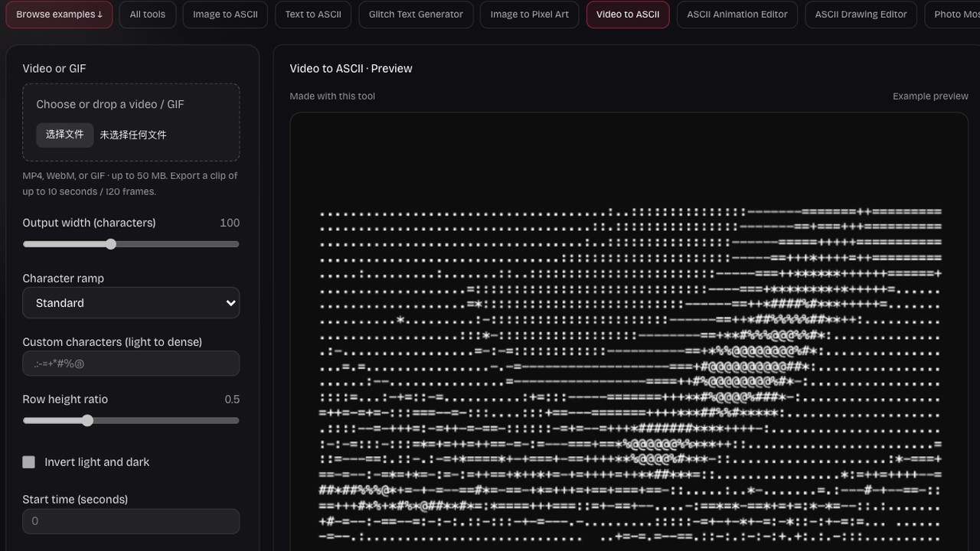Viewport: 980px width, 551px height.
Task: Adjust the Row height ratio slider
Action: coord(131,420)
